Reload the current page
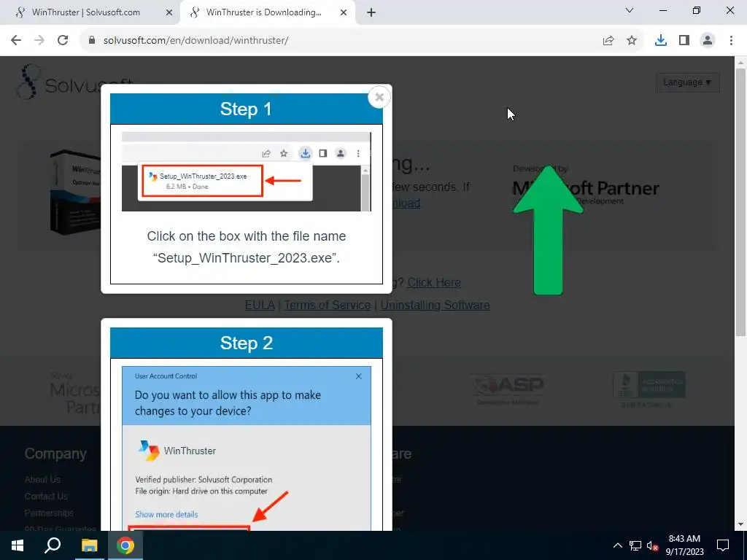747x560 pixels. click(63, 41)
